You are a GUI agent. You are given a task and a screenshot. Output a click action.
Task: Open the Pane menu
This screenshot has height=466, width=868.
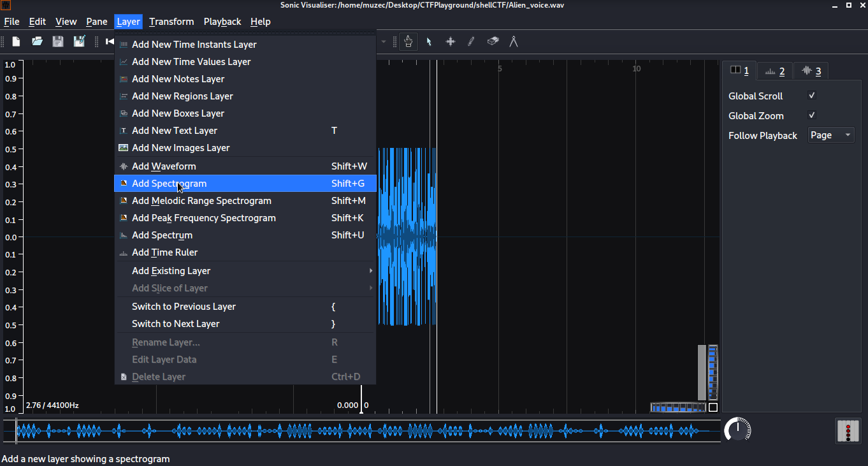click(97, 22)
